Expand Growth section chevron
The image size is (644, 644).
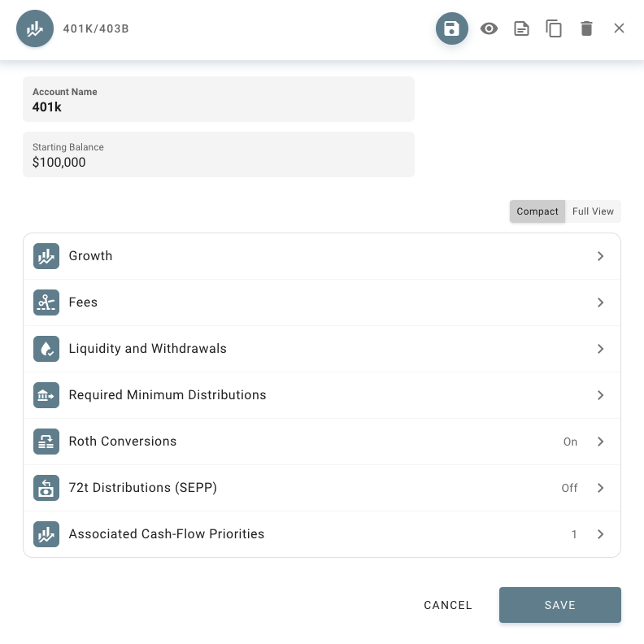tap(600, 256)
